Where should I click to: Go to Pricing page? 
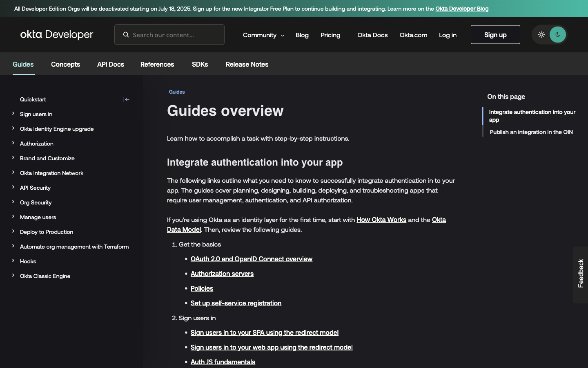330,35
